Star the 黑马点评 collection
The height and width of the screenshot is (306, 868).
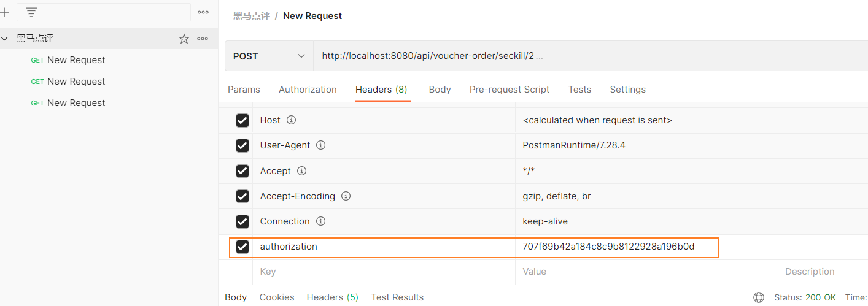(x=184, y=39)
